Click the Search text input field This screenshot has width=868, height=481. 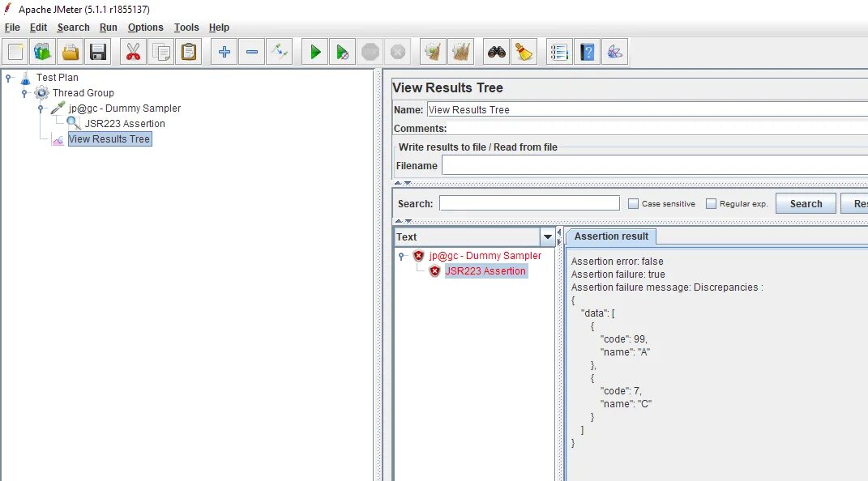point(529,203)
